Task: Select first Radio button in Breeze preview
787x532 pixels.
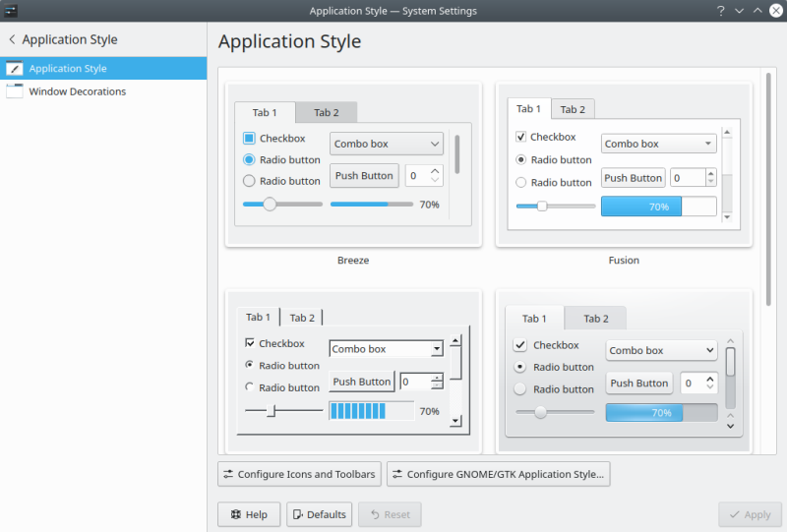Action: click(249, 159)
